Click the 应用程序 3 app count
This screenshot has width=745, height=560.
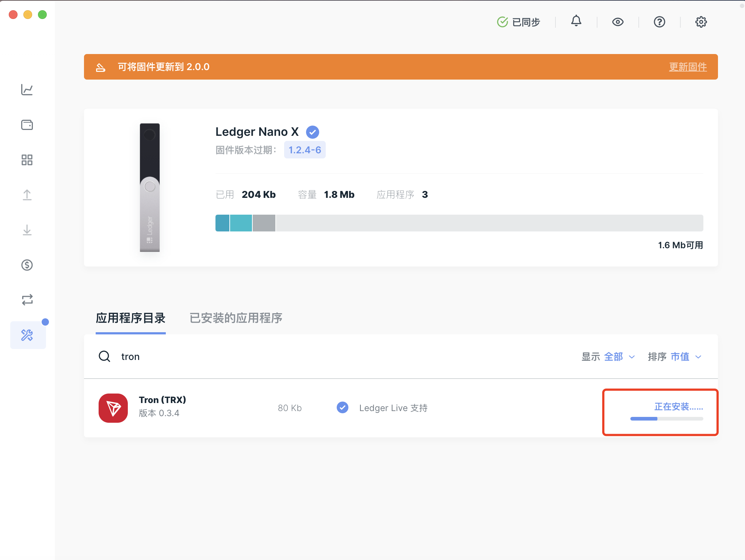[402, 195]
